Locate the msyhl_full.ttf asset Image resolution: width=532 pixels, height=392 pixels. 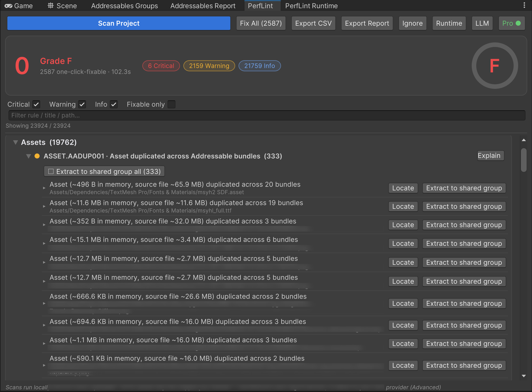point(403,206)
